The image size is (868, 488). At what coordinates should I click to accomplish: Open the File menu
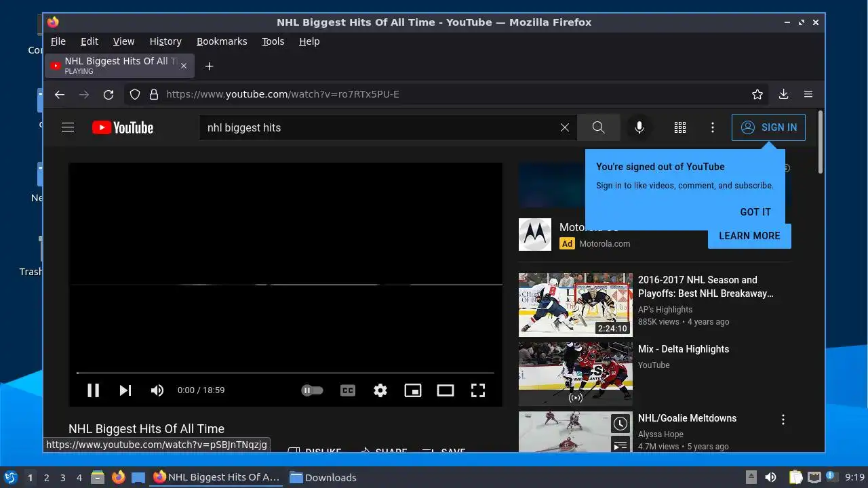tap(58, 41)
